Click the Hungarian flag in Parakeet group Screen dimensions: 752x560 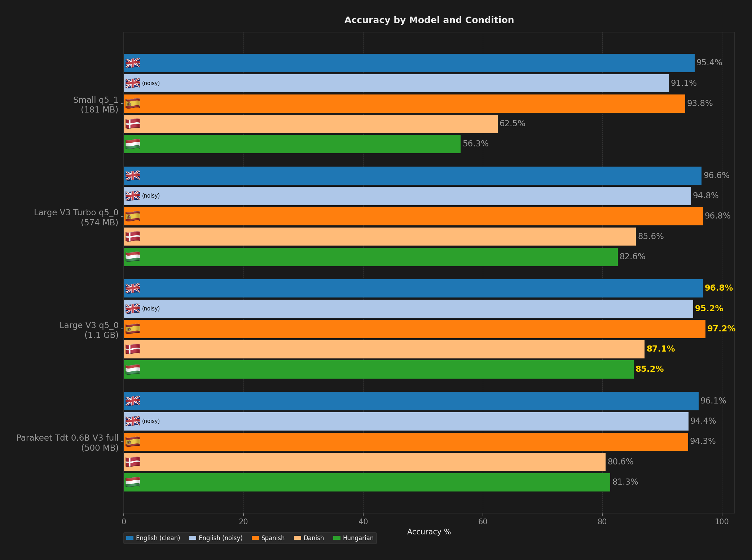[133, 482]
